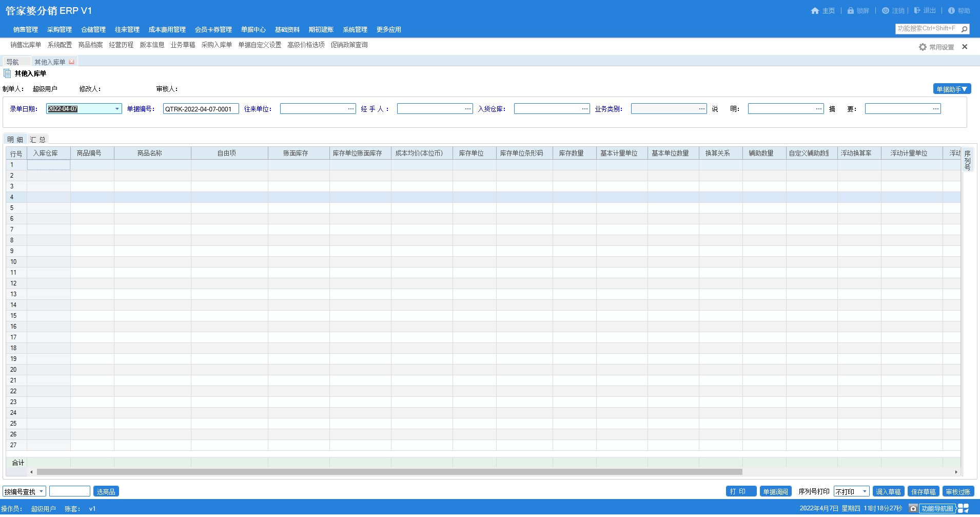Switch to the 汇总 tab
The height and width of the screenshot is (517, 980).
pyautogui.click(x=38, y=140)
